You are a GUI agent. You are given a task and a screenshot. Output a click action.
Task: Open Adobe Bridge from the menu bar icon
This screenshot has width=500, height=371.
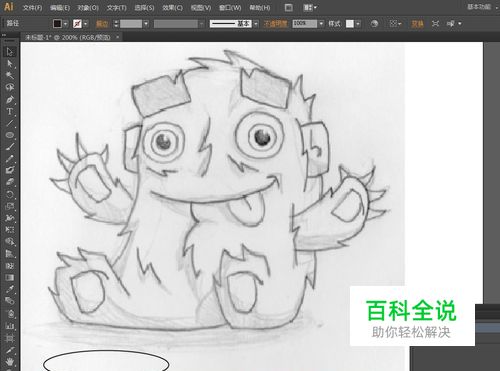click(x=289, y=7)
